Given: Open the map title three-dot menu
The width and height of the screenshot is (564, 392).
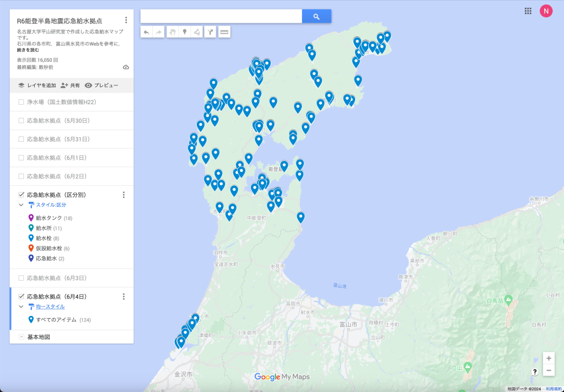Looking at the screenshot, I should coord(126,20).
